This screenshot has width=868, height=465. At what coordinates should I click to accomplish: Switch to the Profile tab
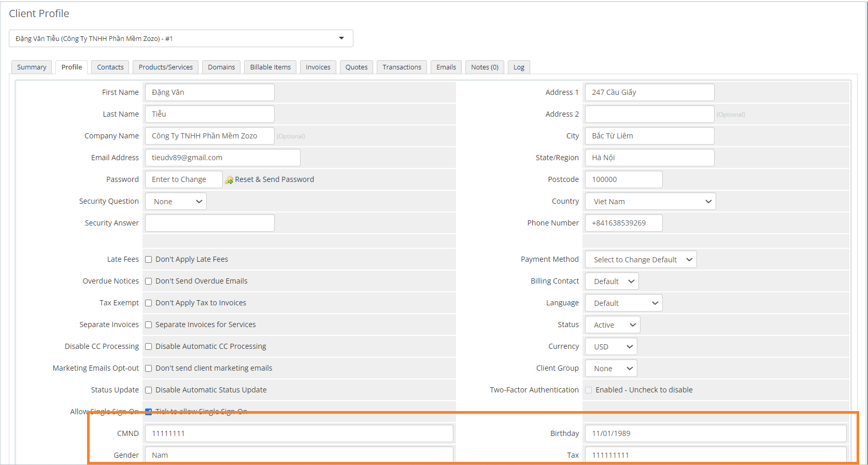(72, 67)
